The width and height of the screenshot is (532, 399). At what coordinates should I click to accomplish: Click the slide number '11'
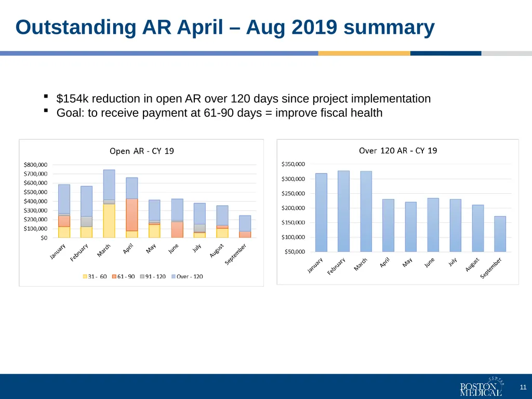click(523, 387)
